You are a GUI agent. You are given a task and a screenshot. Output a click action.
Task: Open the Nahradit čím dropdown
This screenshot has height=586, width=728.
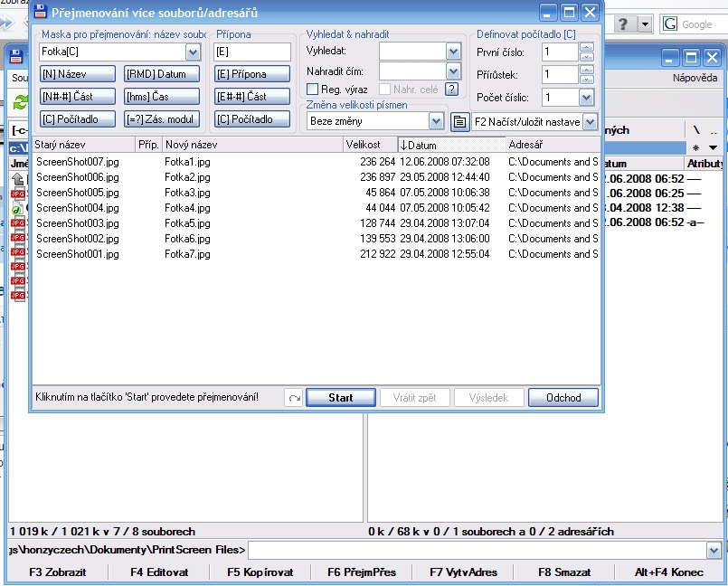tap(453, 71)
